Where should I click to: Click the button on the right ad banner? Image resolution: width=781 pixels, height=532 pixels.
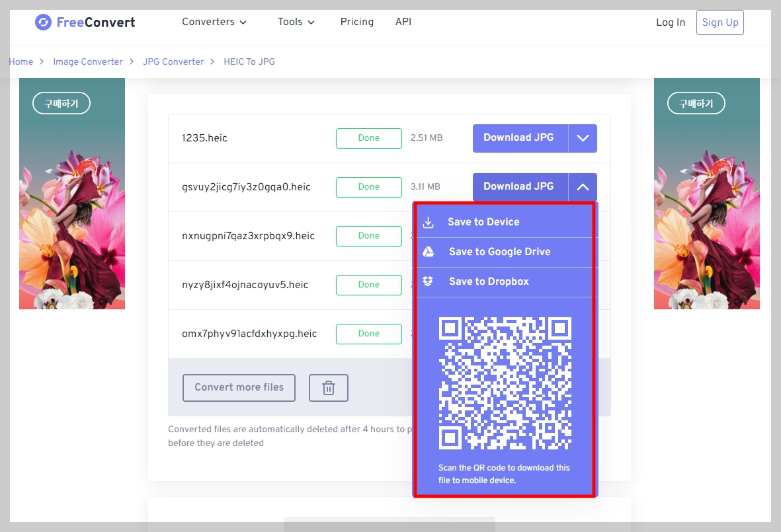696,104
